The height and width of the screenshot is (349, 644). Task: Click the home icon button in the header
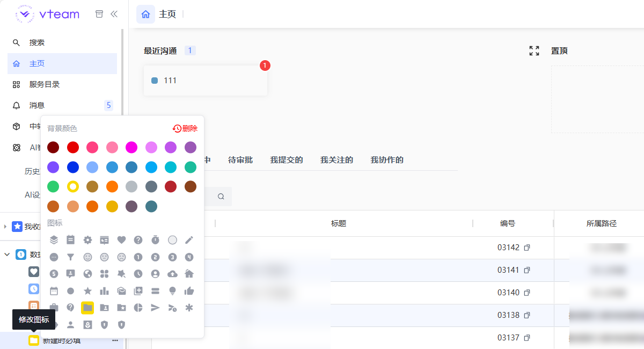pos(145,14)
